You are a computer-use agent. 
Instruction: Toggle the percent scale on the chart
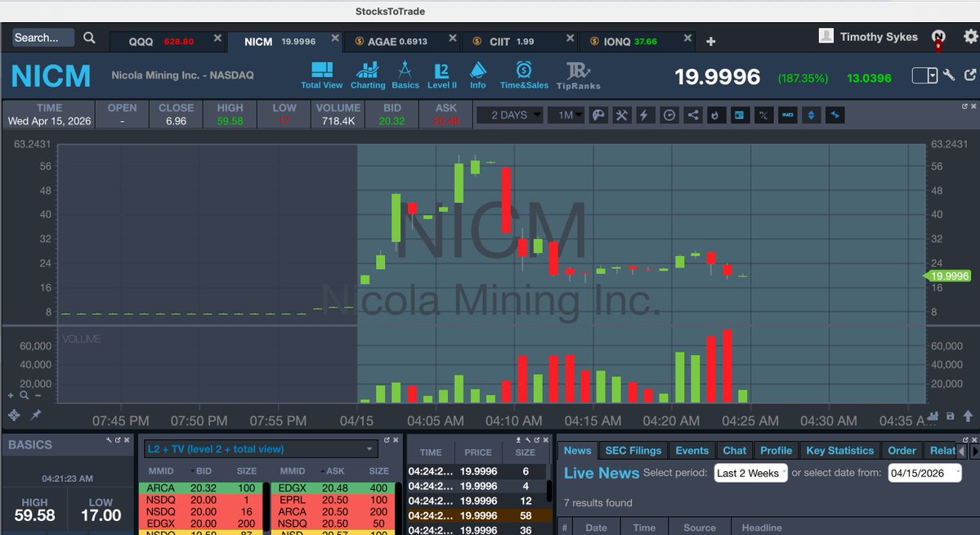pos(763,115)
